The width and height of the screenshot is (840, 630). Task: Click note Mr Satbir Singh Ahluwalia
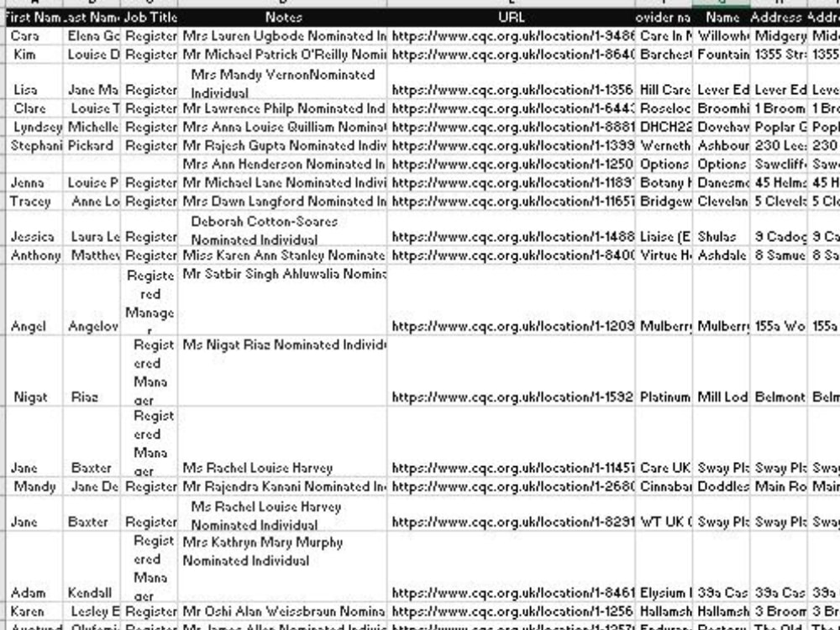282,300
